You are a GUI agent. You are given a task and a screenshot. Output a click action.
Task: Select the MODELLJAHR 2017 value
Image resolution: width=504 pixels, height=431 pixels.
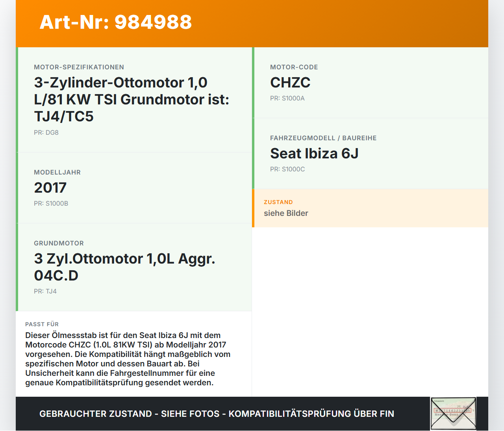[50, 188]
